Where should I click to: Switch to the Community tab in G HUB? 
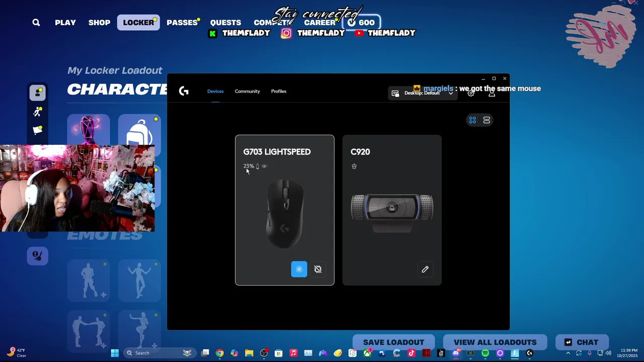pos(247,91)
